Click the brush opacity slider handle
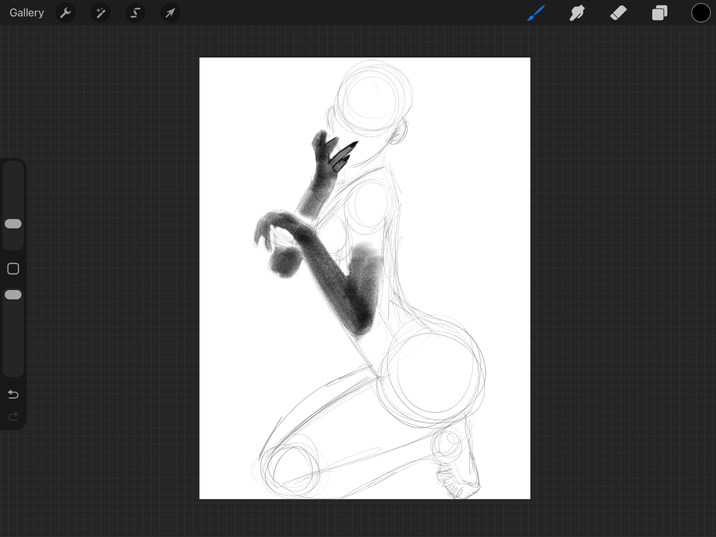716x537 pixels. pos(13,295)
